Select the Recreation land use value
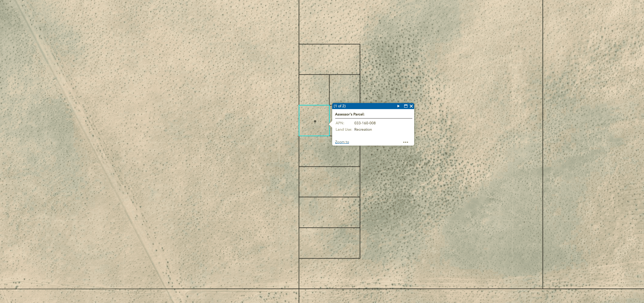This screenshot has width=644, height=303. coord(363,129)
